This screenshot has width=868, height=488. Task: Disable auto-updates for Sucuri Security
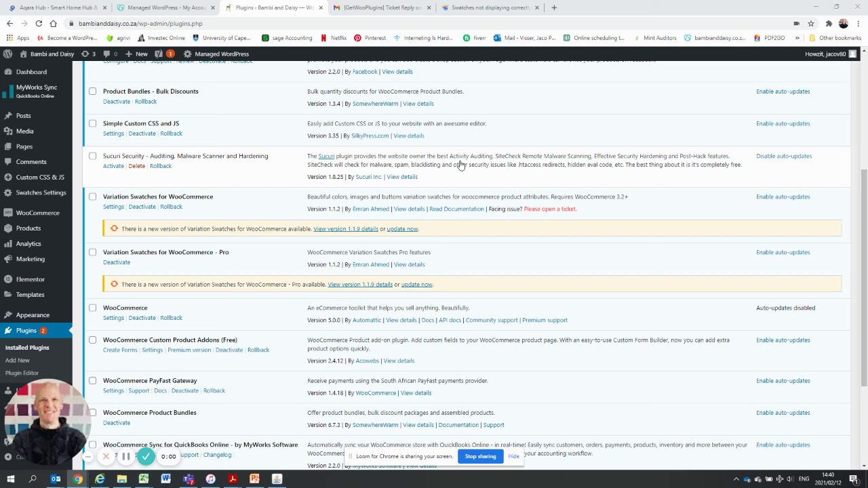[784, 156]
